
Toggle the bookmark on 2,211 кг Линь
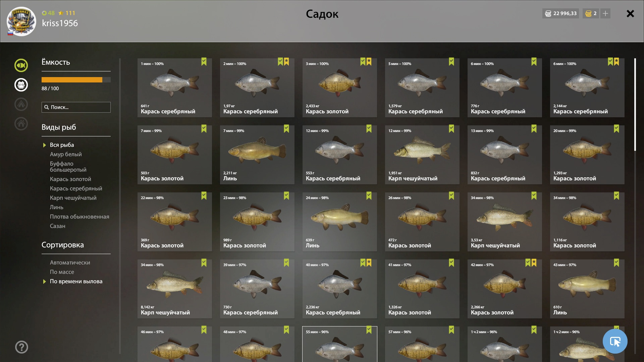[x=286, y=129]
